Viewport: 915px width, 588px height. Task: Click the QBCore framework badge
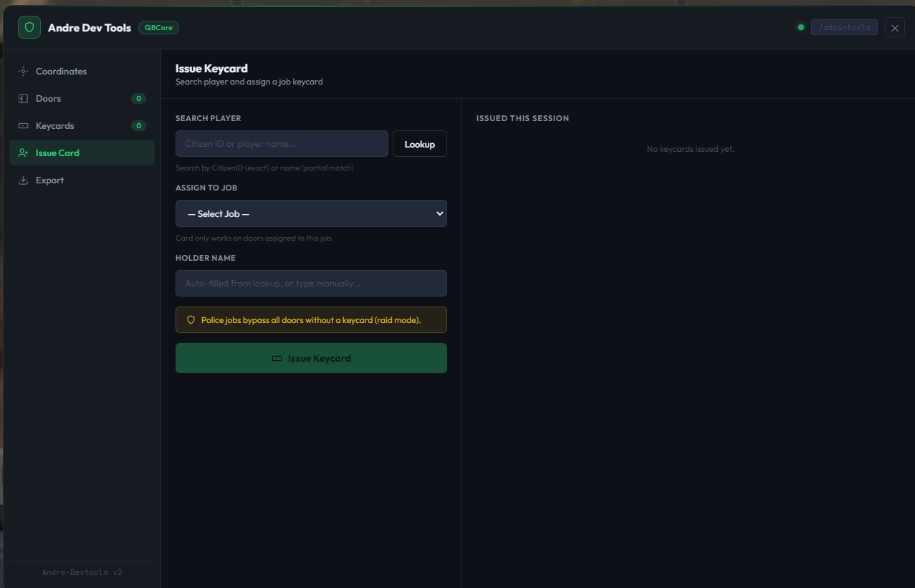pos(158,28)
